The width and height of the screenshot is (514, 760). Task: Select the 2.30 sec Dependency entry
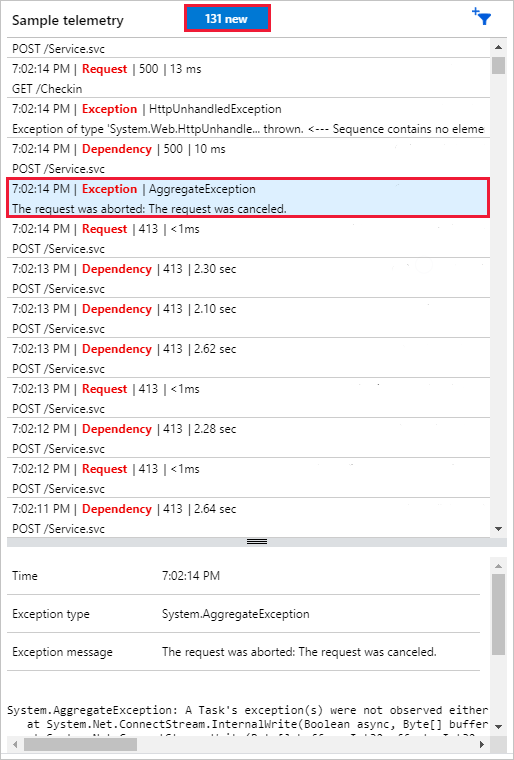click(248, 278)
